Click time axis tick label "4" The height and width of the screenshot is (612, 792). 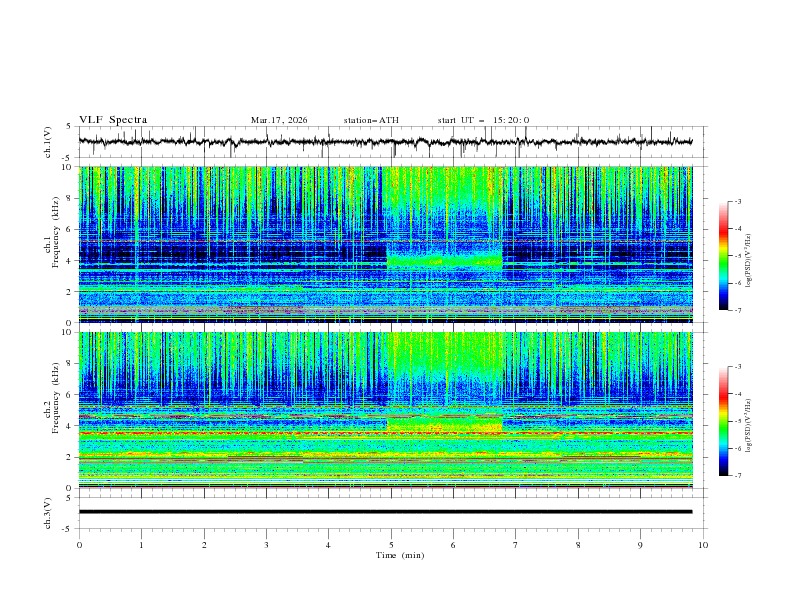click(328, 545)
